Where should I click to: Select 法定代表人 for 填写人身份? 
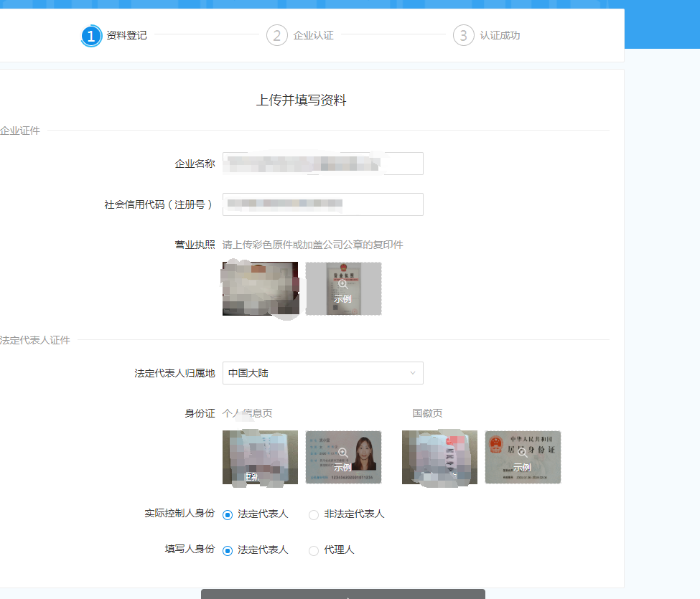(228, 550)
